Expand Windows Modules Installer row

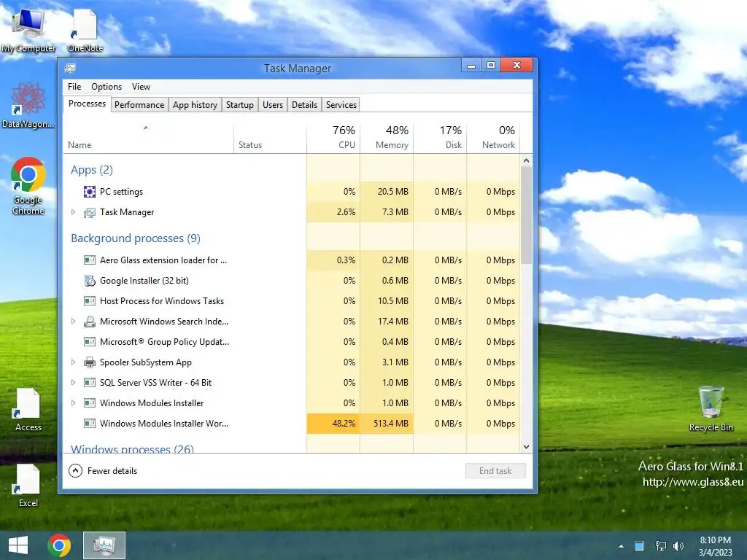74,402
